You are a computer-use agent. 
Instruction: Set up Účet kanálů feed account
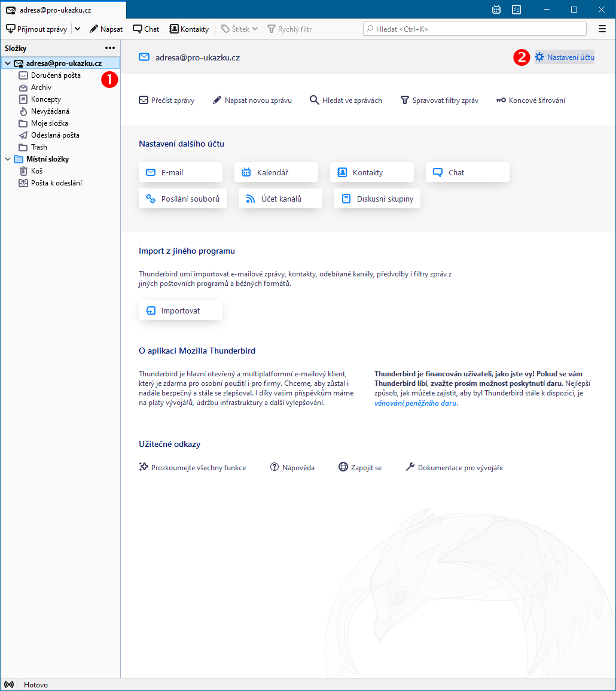280,199
